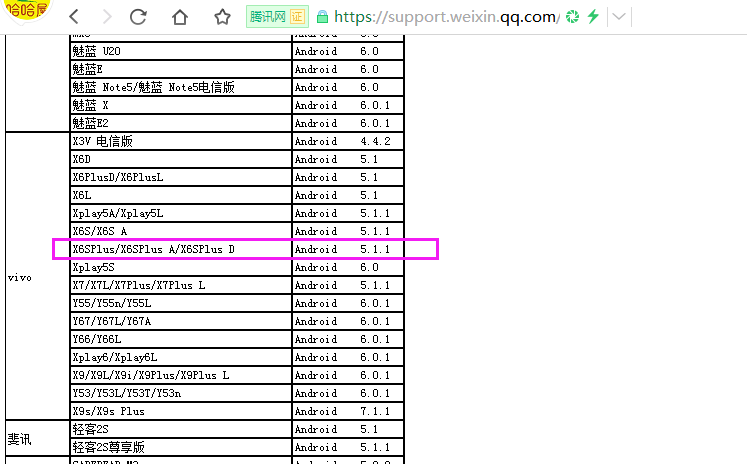This screenshot has height=464, width=747.
Task: Select the 魅蓝E2 cell
Action: 181,123
